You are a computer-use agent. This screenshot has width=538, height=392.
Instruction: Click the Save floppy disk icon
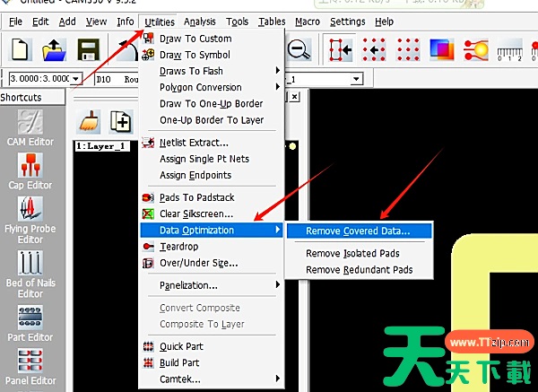89,50
